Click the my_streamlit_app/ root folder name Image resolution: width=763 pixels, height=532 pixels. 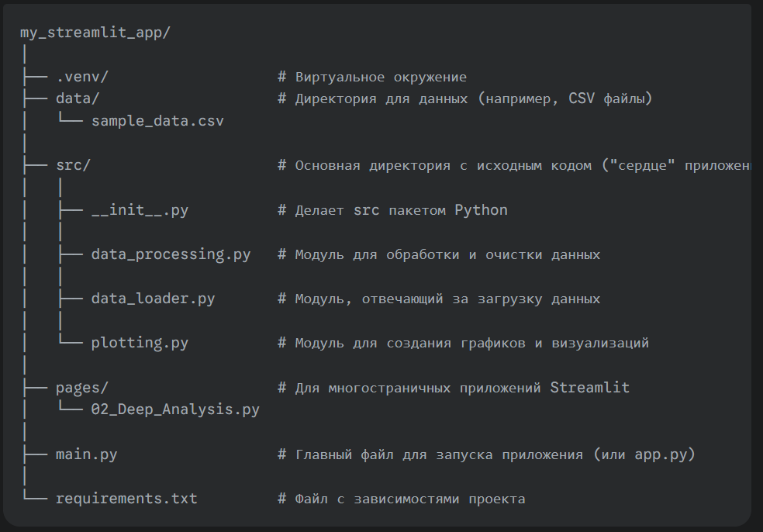pyautogui.click(x=95, y=33)
